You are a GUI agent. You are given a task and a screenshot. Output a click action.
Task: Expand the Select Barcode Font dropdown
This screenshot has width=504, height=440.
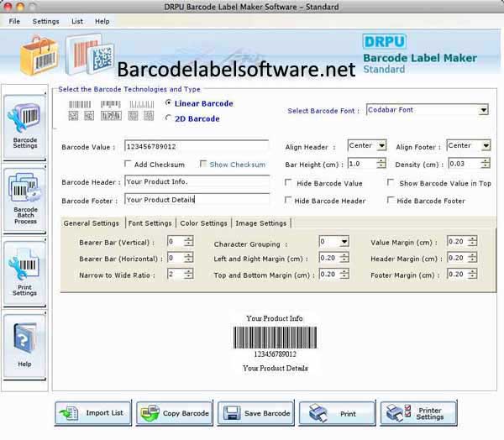pos(483,110)
